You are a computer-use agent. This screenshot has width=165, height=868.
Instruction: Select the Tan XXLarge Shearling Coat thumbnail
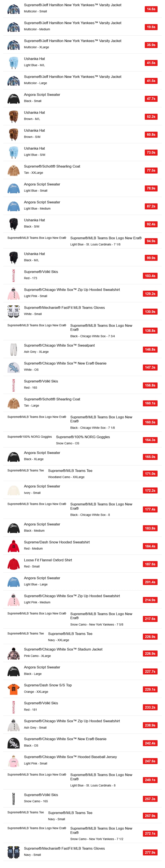click(x=13, y=170)
